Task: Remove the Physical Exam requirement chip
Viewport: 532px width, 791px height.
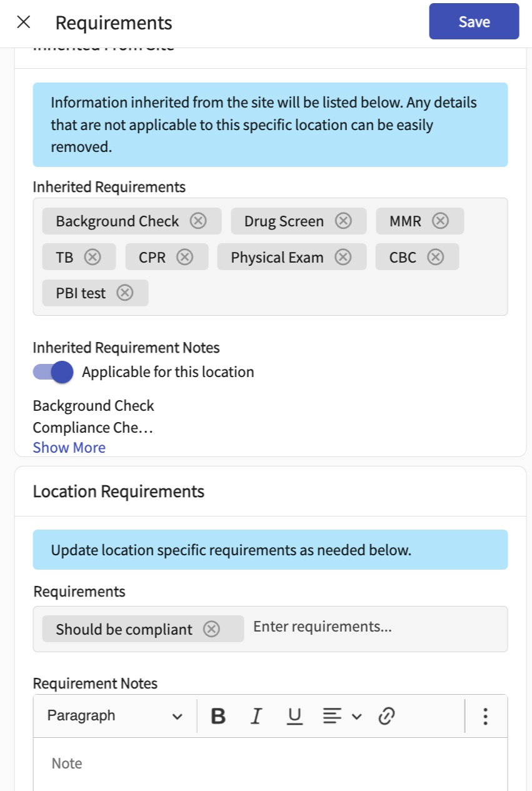Action: 343,257
